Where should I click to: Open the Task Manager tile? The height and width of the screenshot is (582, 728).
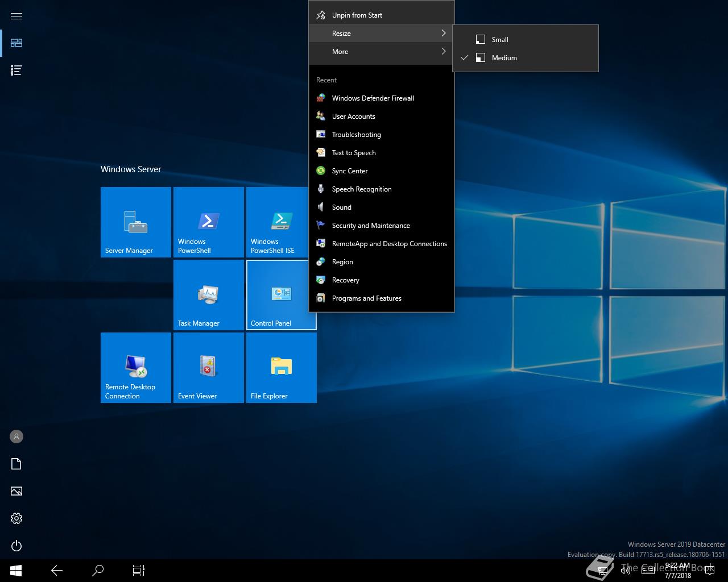coord(209,295)
